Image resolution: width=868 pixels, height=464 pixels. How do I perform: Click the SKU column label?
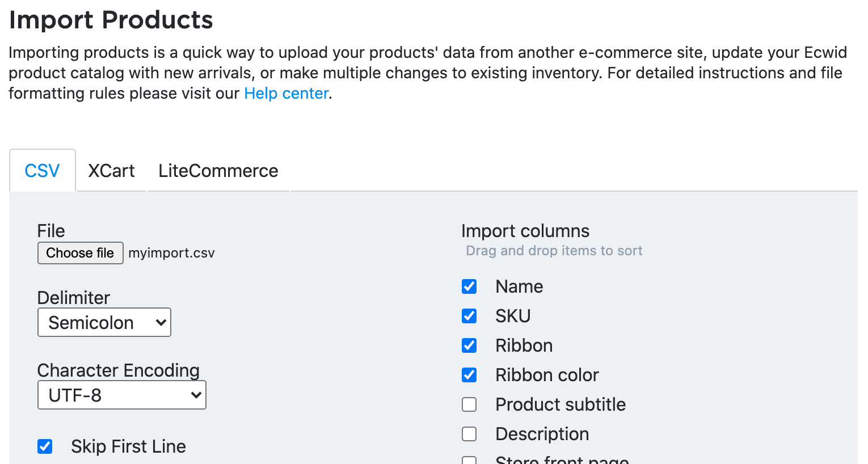(x=513, y=316)
